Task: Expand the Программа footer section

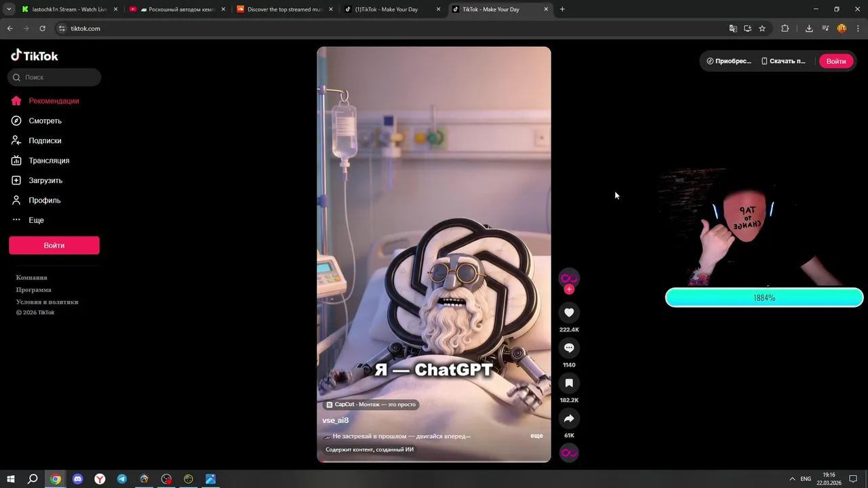Action: click(x=34, y=289)
